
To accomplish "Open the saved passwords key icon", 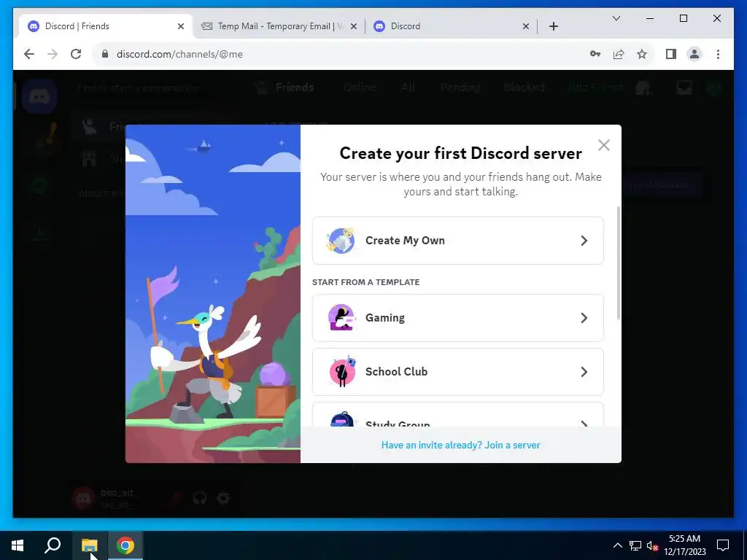I will (595, 54).
